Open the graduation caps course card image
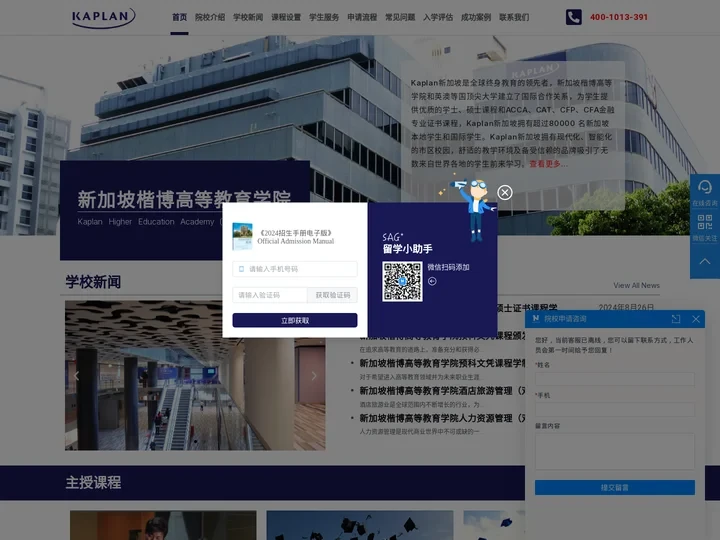The image size is (720, 540). tap(360, 525)
